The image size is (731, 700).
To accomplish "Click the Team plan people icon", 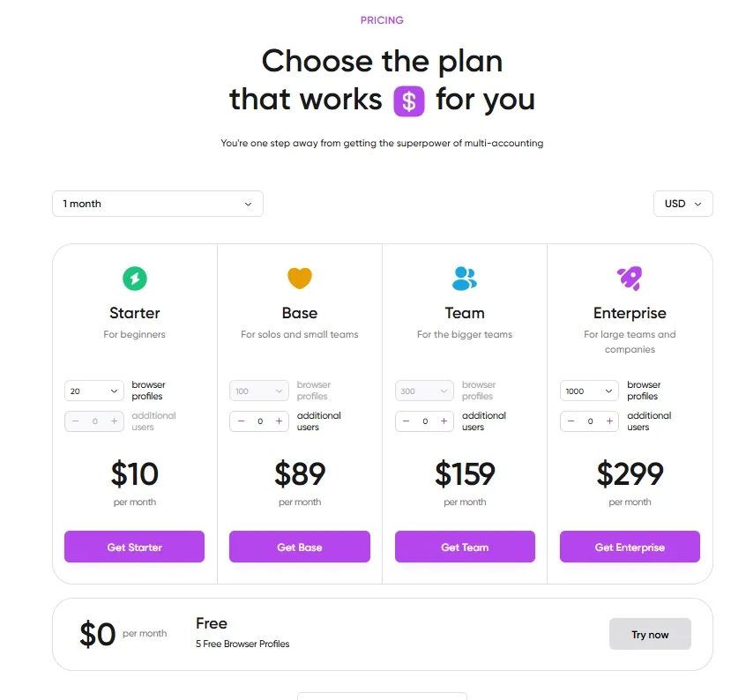I will pyautogui.click(x=464, y=279).
